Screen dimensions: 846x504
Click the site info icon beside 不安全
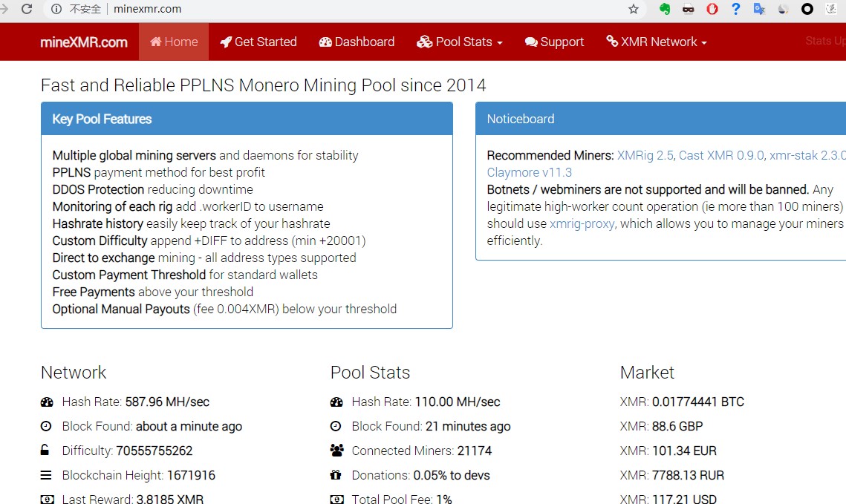point(56,9)
